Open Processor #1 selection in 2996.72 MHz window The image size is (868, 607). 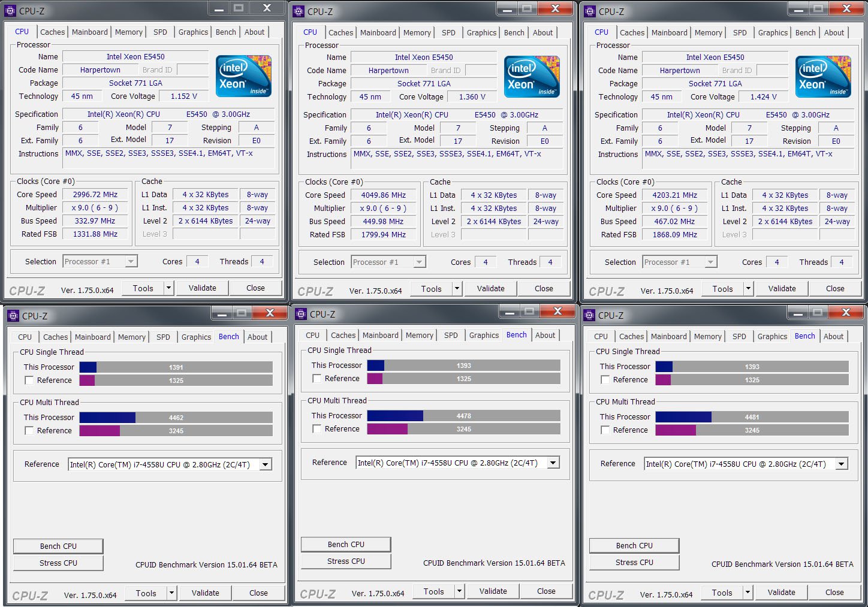[x=100, y=262]
